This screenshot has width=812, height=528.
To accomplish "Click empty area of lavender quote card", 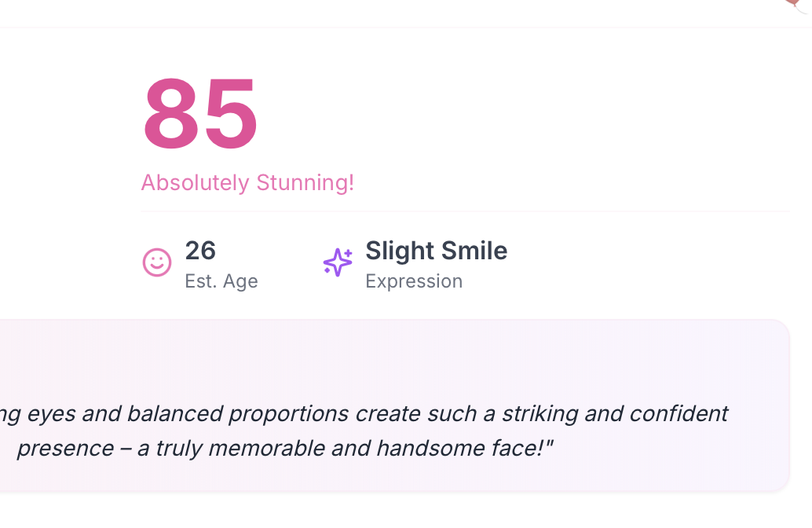I will 393,354.
